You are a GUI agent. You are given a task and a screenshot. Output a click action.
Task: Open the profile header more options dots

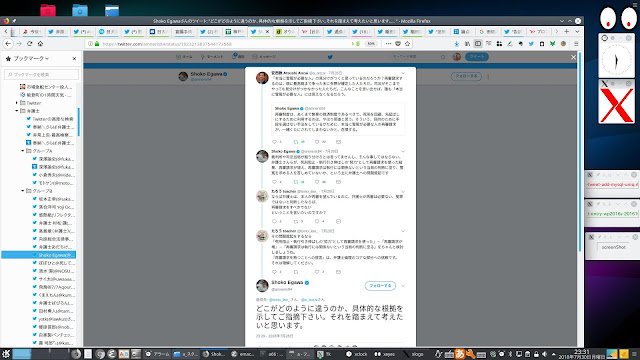488,76
